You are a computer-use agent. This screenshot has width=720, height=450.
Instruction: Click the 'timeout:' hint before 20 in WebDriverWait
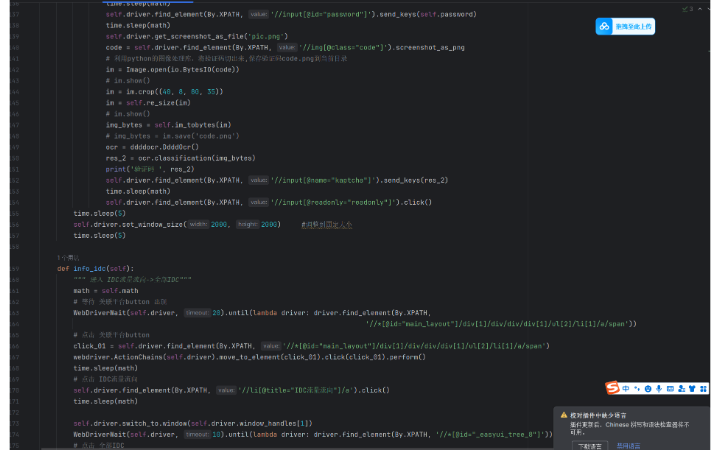click(x=197, y=313)
